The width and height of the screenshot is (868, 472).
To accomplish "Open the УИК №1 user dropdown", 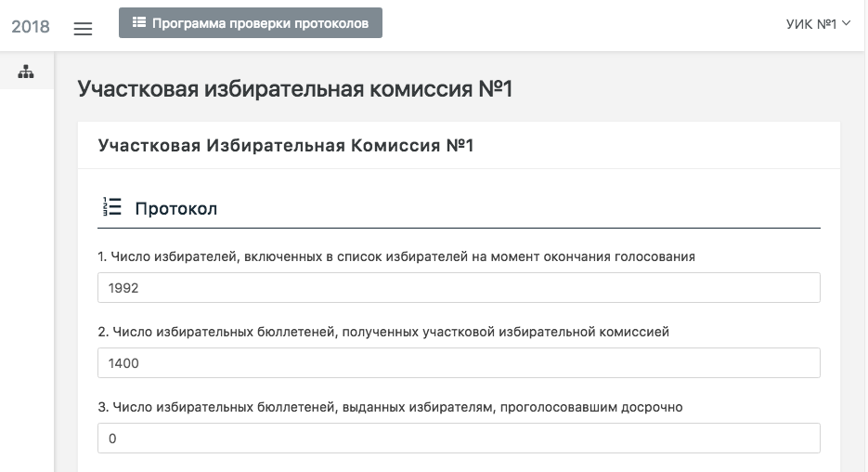I will 812,24.
